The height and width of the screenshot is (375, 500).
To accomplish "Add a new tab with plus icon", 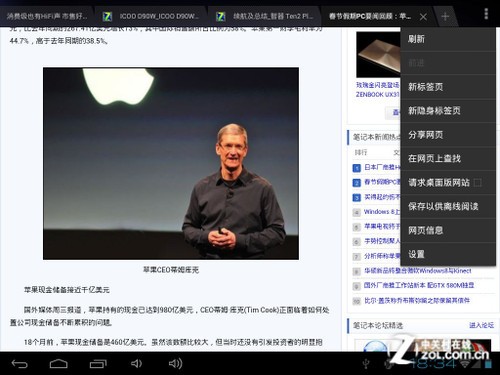I will click(445, 16).
